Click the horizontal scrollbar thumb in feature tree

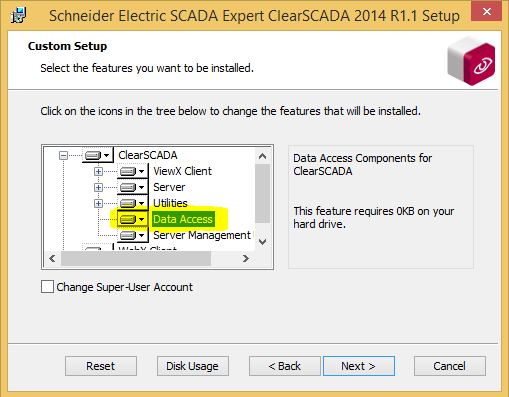point(136,258)
